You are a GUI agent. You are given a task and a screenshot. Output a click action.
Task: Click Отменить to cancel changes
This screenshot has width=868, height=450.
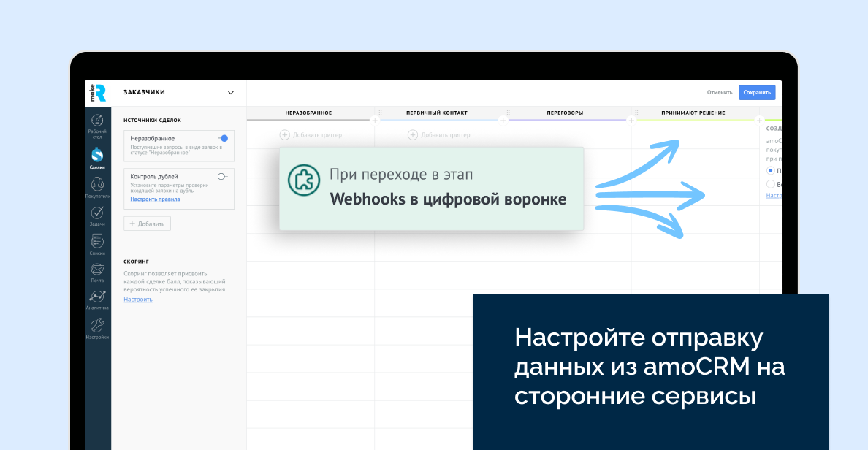click(x=720, y=93)
